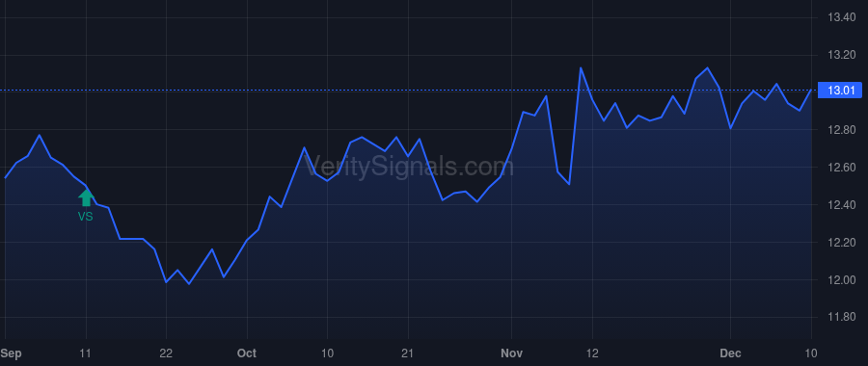The image size is (868, 366).
Task: Click the Oct date axis label
Action: point(247,353)
